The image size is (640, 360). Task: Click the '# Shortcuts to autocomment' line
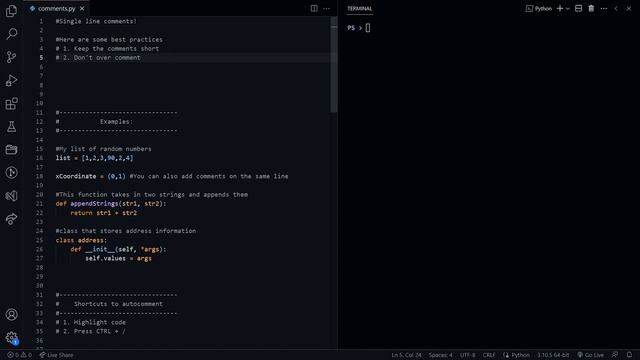pos(109,304)
